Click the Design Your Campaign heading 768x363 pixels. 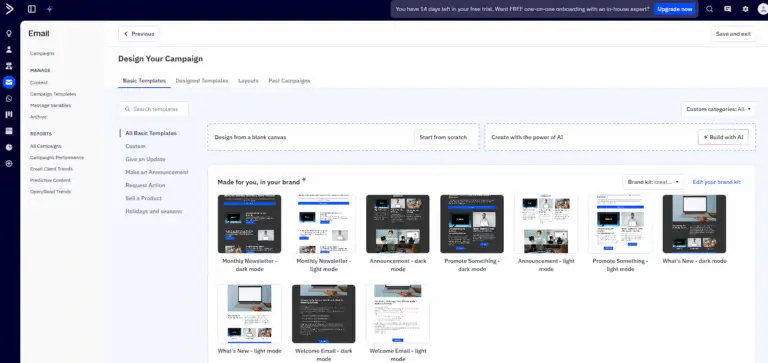(161, 59)
